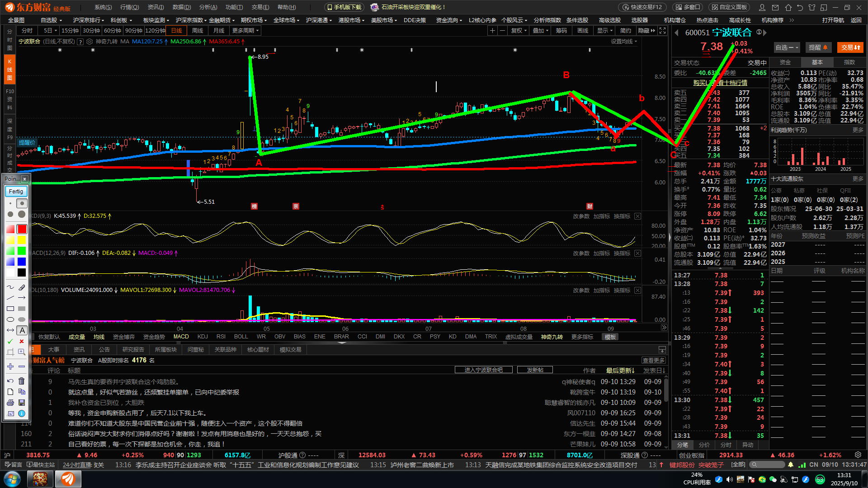Select the crop region tool in the palette
The width and height of the screenshot is (868, 488).
[x=10, y=352]
